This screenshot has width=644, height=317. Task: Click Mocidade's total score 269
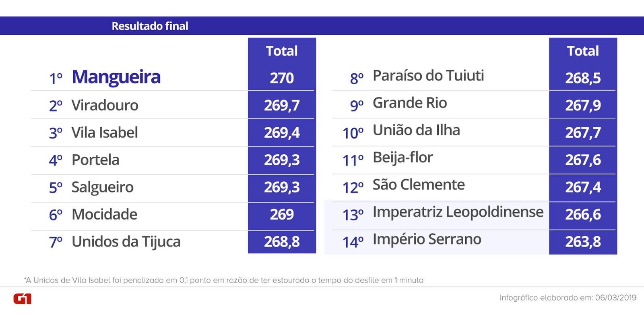pyautogui.click(x=282, y=214)
